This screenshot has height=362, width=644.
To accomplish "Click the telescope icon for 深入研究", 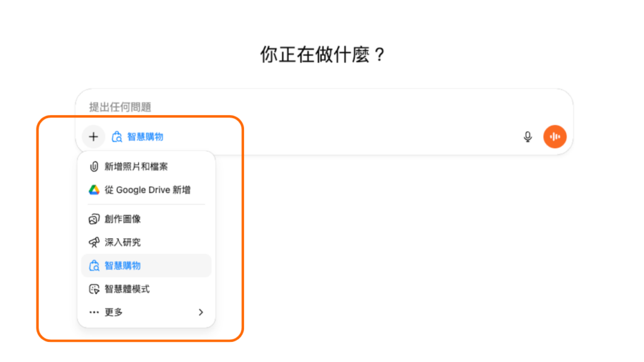I will click(x=94, y=242).
